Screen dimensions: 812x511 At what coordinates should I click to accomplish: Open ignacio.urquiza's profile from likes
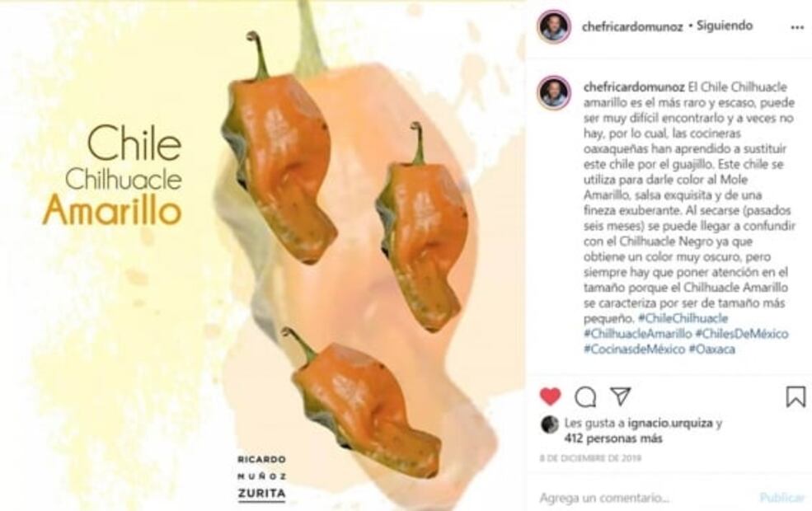pyautogui.click(x=670, y=423)
